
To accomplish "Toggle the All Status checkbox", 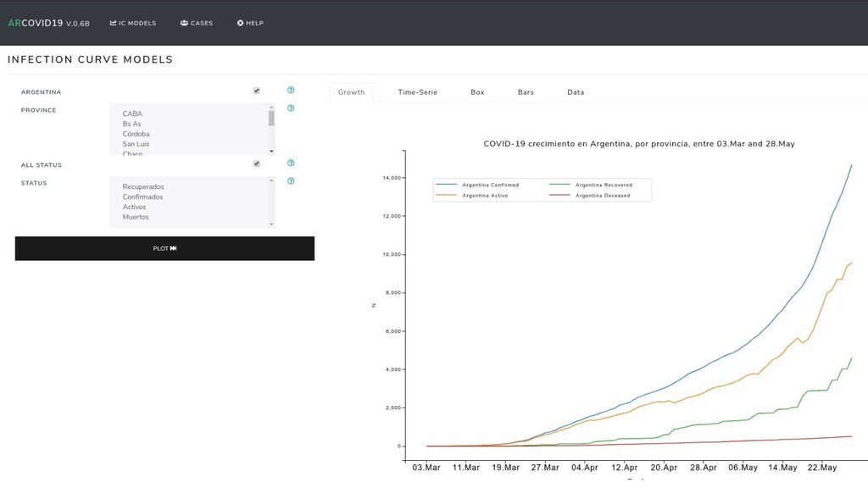I will (x=256, y=164).
